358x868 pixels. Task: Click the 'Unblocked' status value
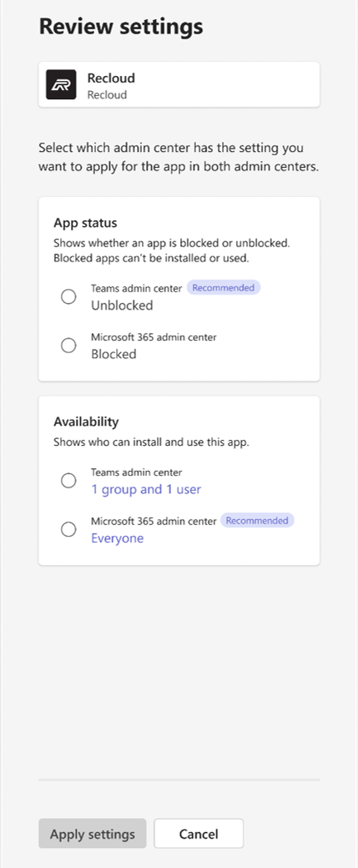pos(122,305)
